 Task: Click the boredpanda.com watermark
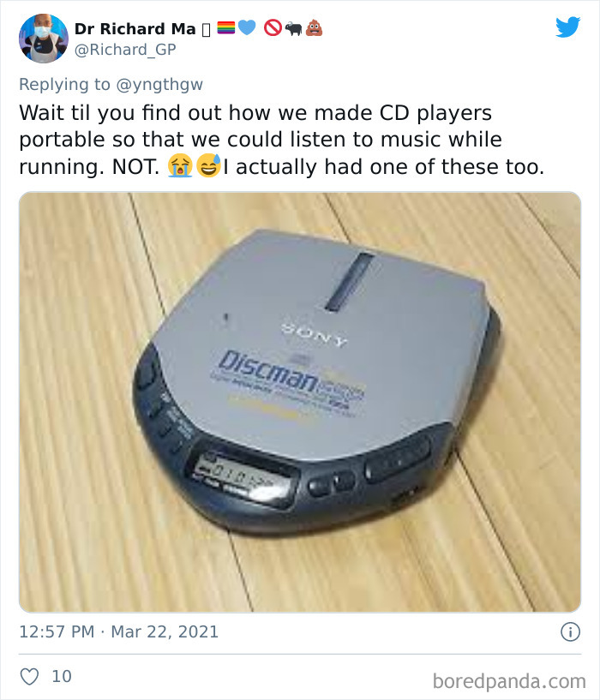(x=509, y=681)
